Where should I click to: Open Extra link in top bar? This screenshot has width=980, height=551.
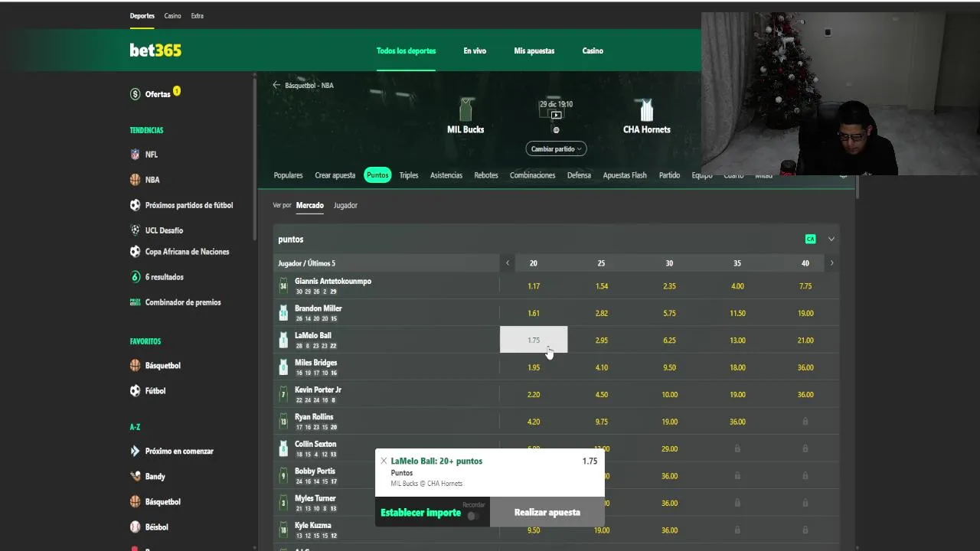(x=198, y=15)
